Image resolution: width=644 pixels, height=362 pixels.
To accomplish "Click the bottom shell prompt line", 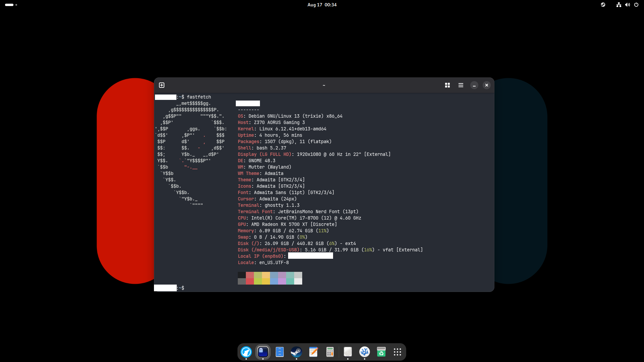I will 169,288.
